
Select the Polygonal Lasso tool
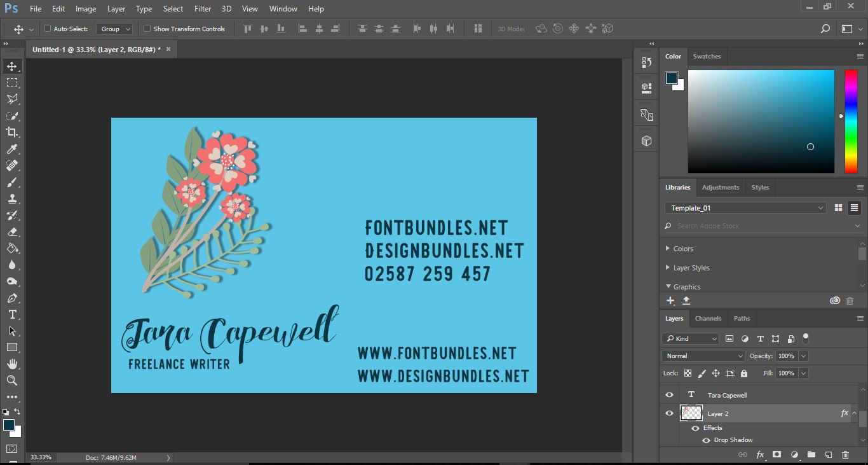[12, 99]
